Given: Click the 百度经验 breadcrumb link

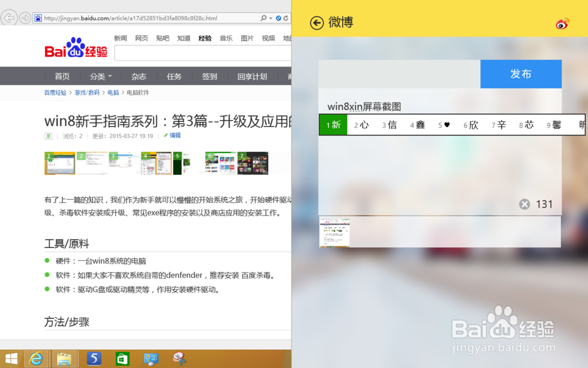Looking at the screenshot, I should (x=55, y=93).
